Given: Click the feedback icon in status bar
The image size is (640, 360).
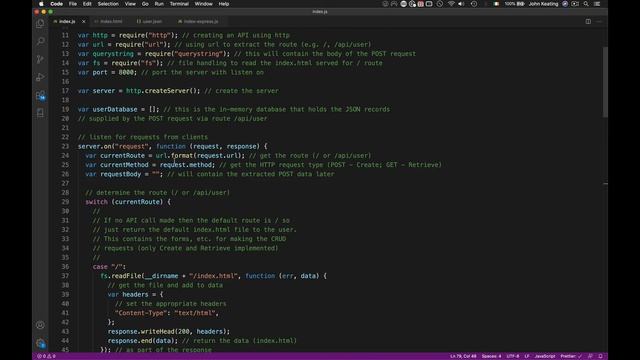Looking at the screenshot, I should [590, 356].
